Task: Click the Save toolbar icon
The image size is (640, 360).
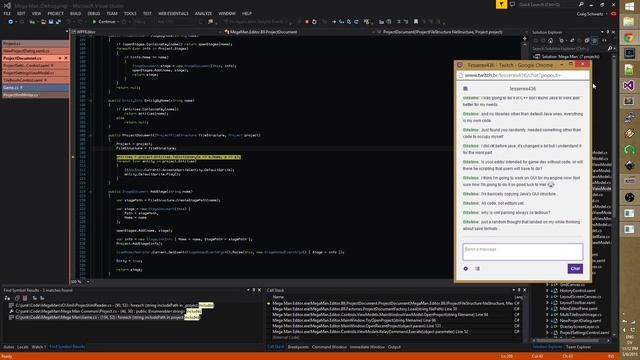Action: [x=51, y=22]
